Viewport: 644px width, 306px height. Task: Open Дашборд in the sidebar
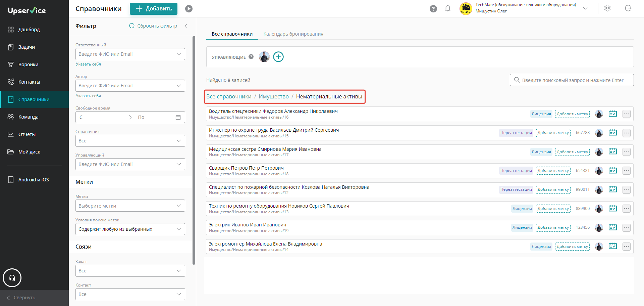34,30
